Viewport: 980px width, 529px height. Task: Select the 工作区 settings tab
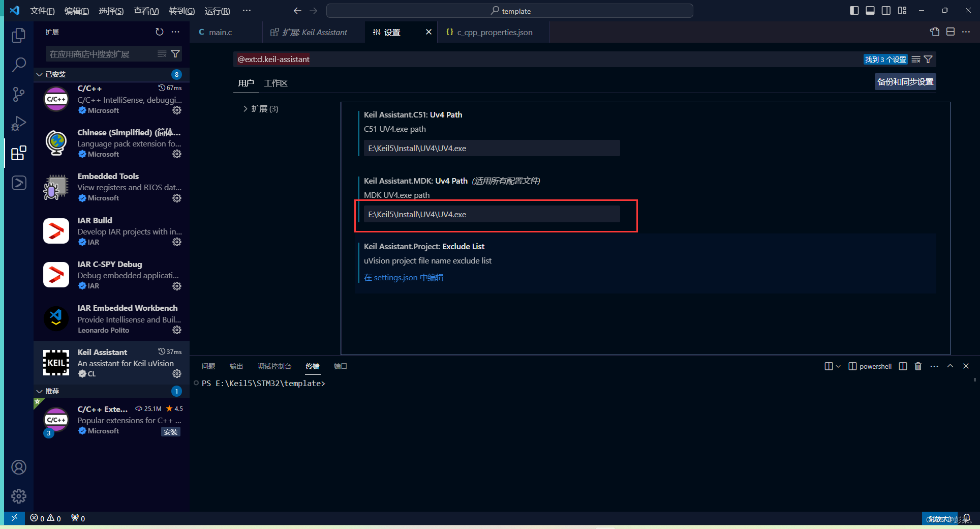click(275, 83)
